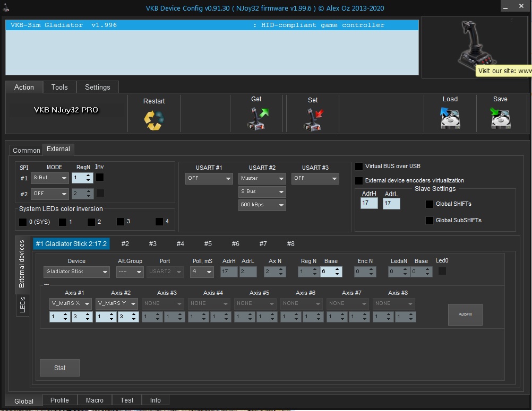Toggle Virtual BUS over USB checkbox

[358, 167]
